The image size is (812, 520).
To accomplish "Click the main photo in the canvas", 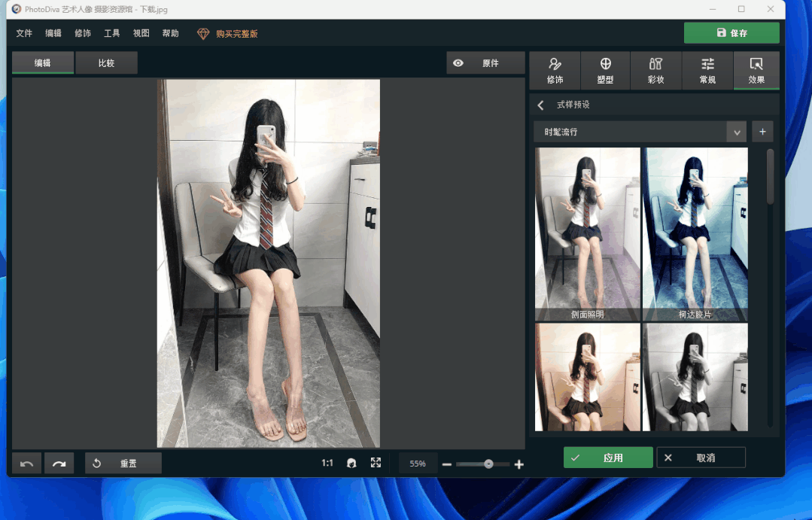I will click(268, 263).
